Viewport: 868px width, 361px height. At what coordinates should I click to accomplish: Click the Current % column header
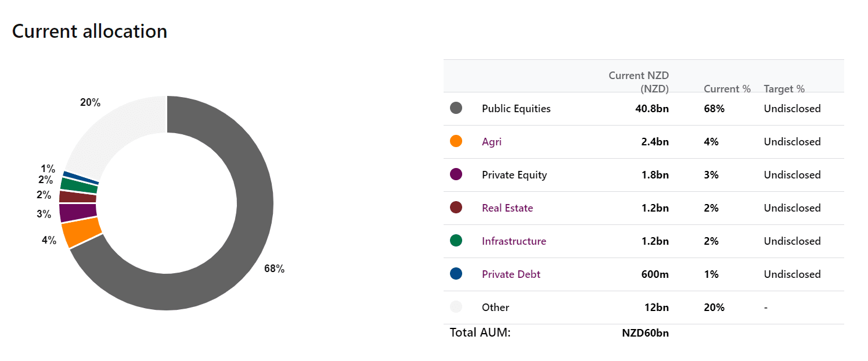727,89
